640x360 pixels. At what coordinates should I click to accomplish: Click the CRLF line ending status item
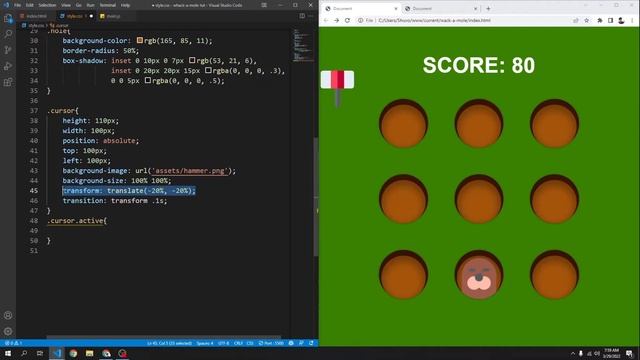(238, 343)
